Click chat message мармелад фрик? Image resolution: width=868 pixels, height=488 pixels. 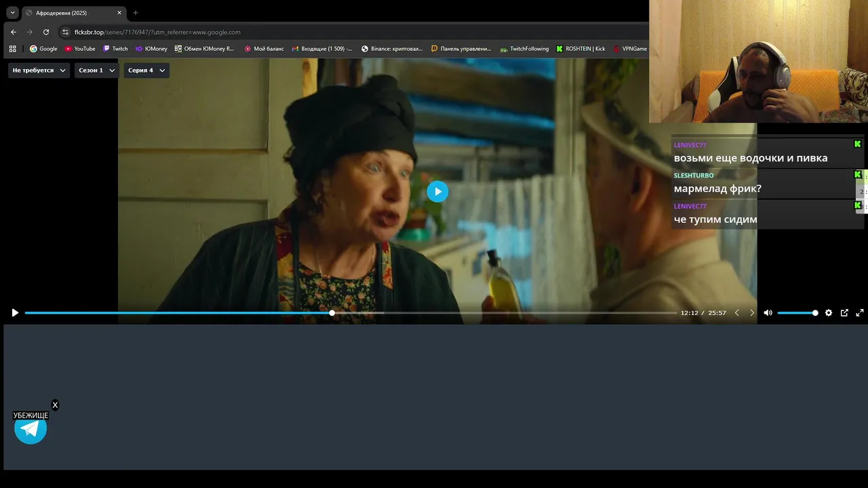[x=717, y=188]
